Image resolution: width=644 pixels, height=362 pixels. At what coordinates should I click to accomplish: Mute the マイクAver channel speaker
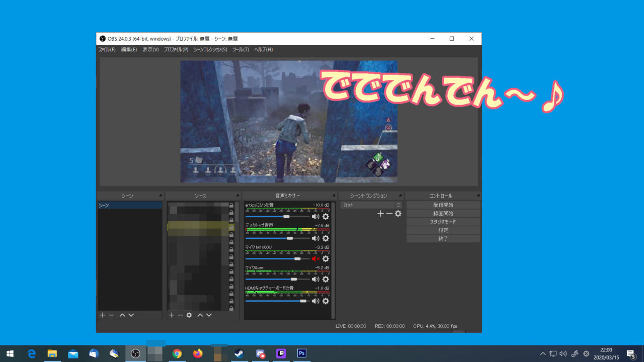point(315,279)
